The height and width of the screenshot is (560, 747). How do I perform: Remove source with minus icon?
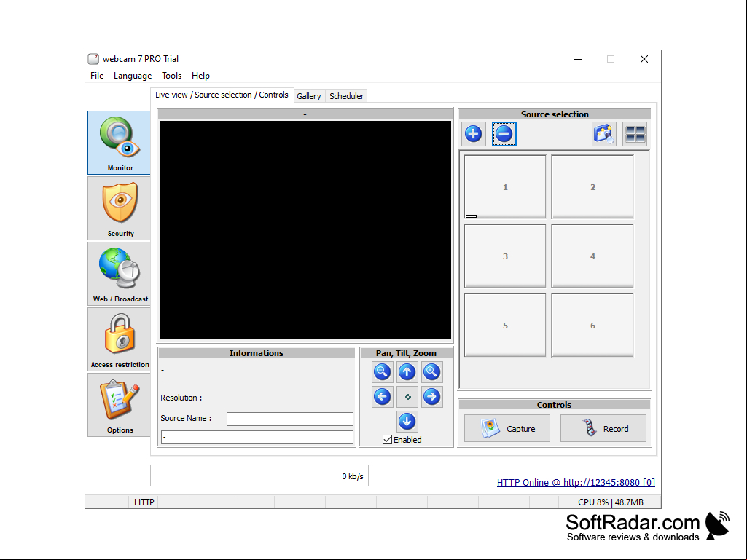coord(504,134)
